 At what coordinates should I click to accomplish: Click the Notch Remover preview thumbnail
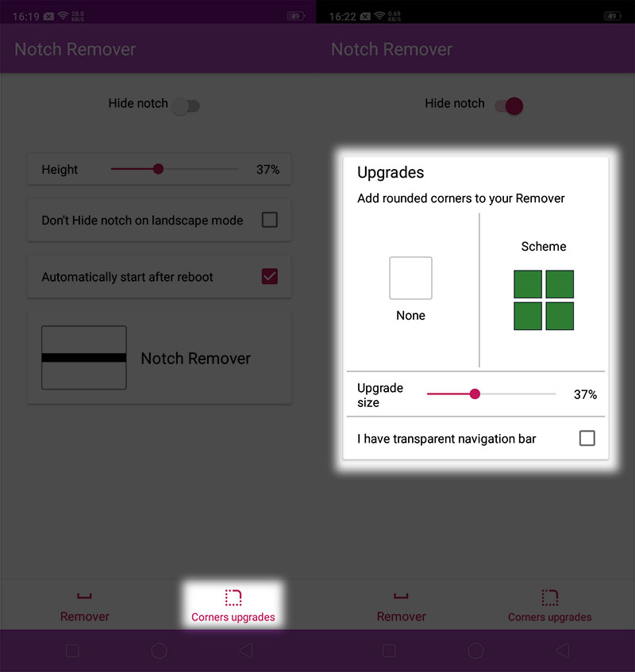84,358
